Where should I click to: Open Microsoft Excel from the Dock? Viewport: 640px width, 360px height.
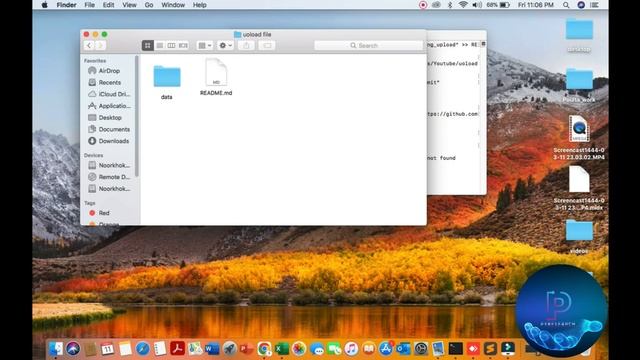tap(282, 349)
